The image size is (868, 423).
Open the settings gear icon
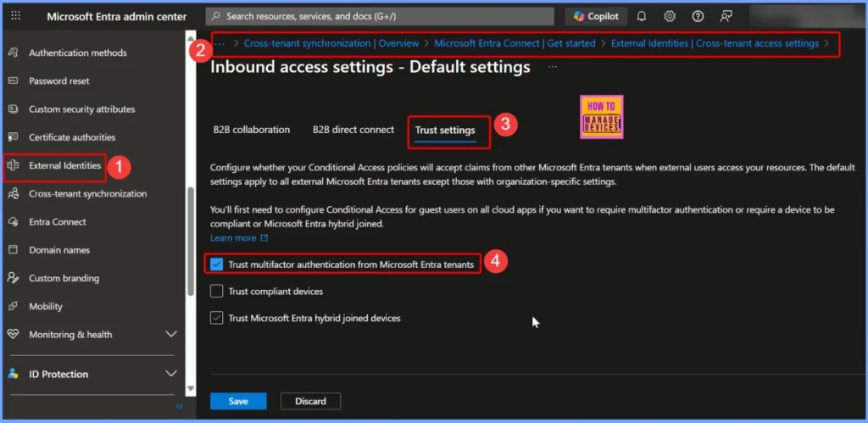670,16
